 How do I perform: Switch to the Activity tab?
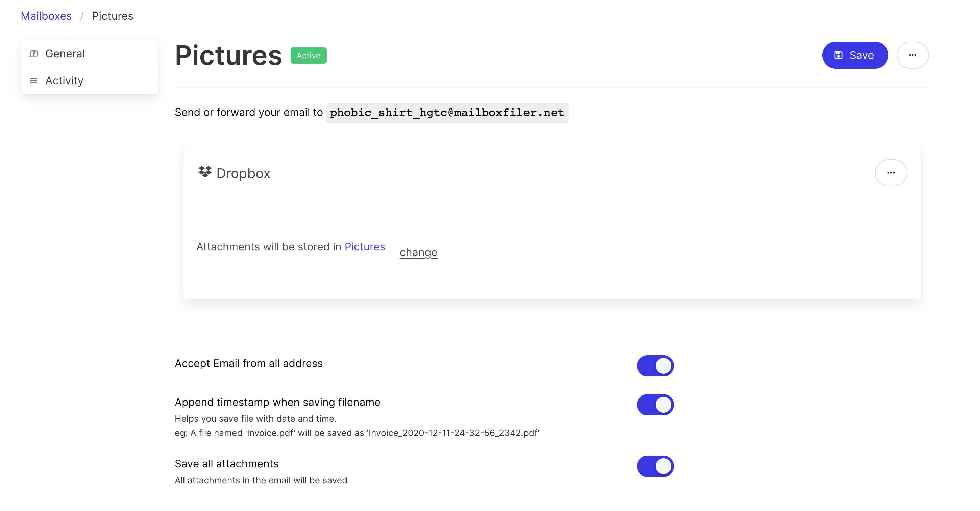pyautogui.click(x=64, y=81)
